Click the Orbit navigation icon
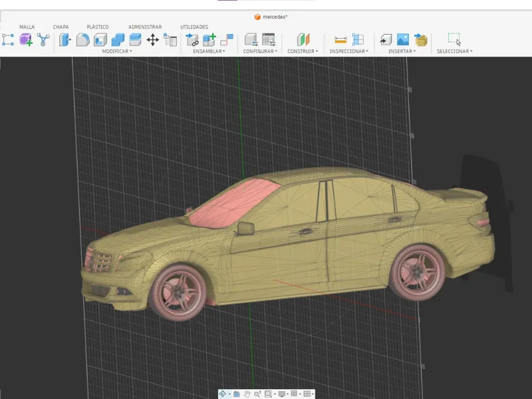532x399 pixels. click(223, 394)
